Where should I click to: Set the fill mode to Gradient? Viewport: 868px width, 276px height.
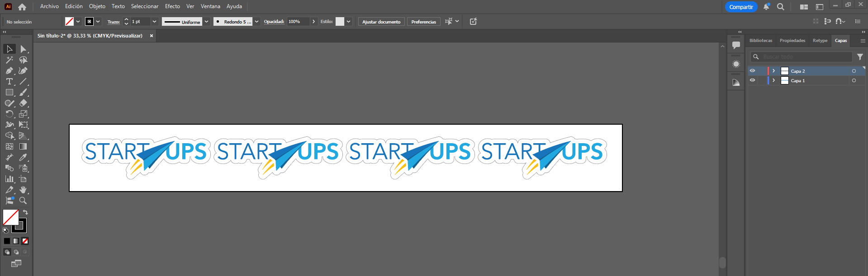point(16,241)
